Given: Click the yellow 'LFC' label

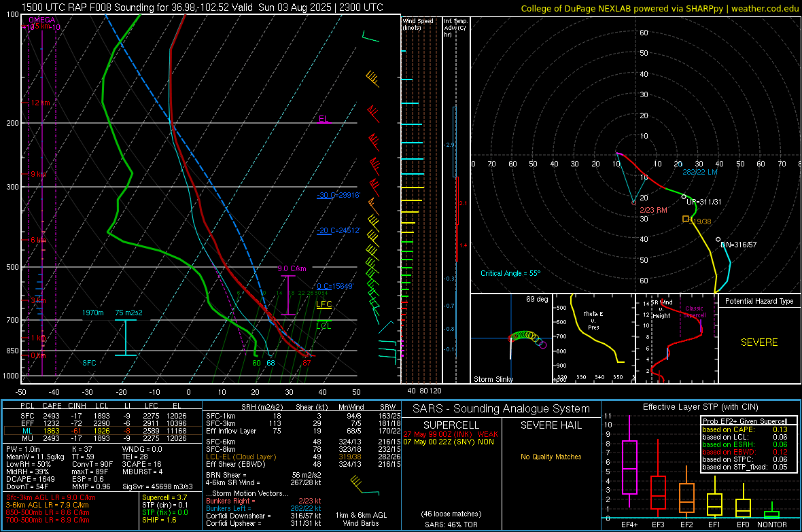Looking at the screenshot, I should pyautogui.click(x=324, y=304).
